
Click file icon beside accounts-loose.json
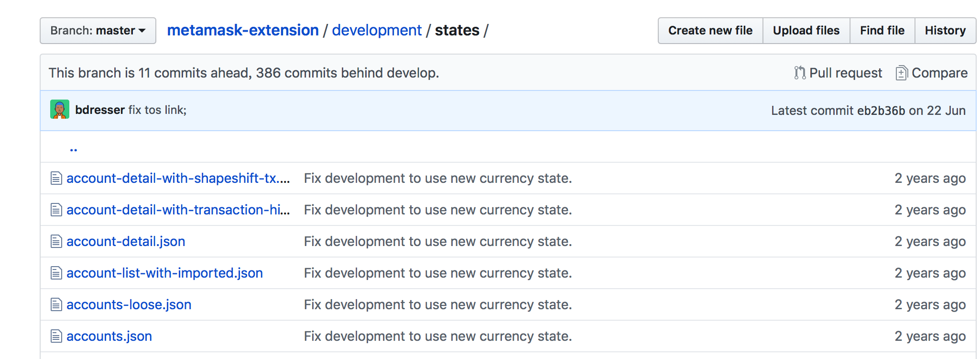pos(56,304)
